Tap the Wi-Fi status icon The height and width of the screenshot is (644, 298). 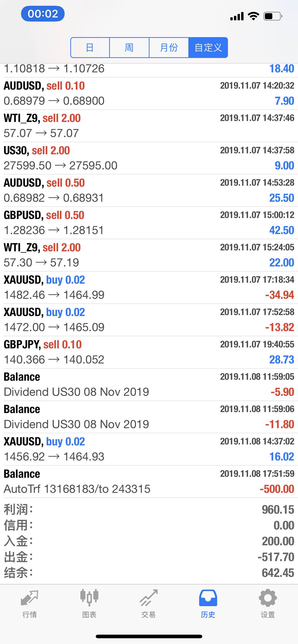[x=253, y=16]
